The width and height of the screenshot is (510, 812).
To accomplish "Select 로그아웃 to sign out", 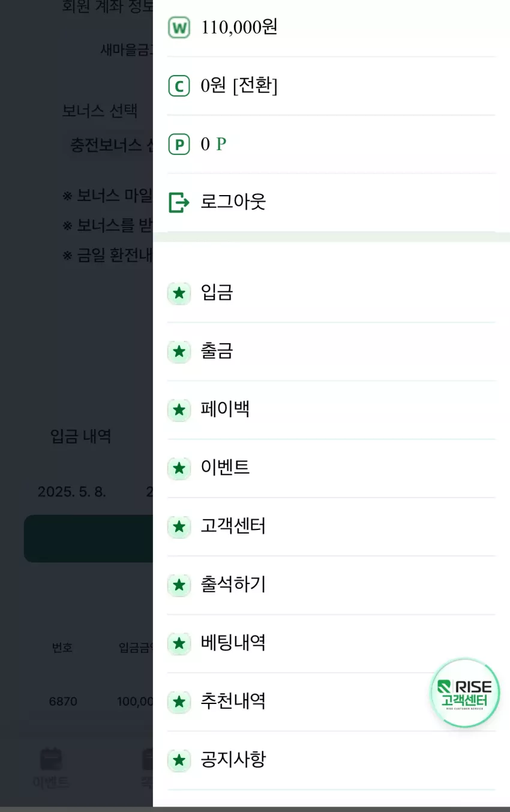I will pos(233,202).
